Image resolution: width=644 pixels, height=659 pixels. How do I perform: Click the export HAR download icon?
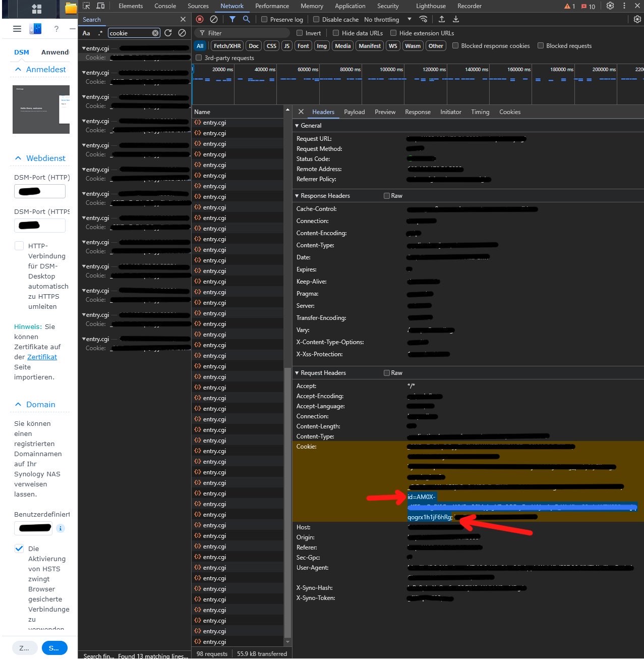coord(456,19)
